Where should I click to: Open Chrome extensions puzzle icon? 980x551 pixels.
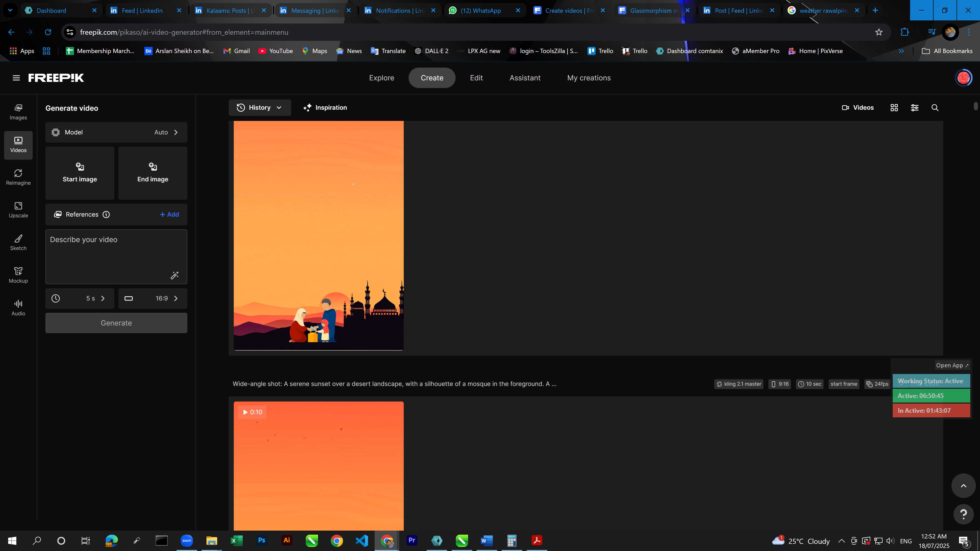tap(905, 32)
